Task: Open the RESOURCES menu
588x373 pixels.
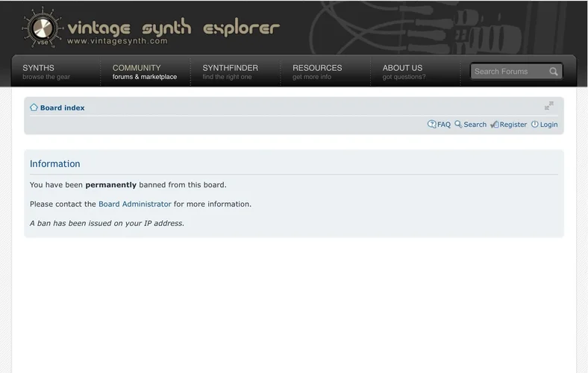Action: 317,72
